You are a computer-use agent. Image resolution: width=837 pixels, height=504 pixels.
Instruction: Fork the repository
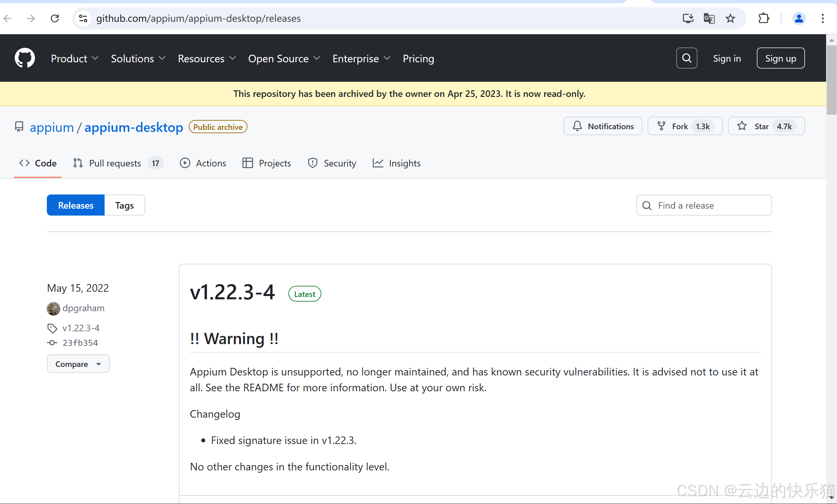click(685, 126)
